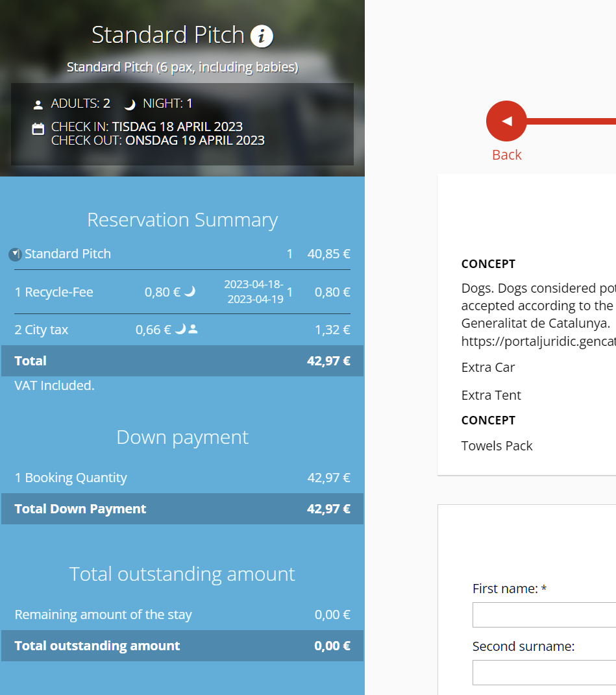Click the person icon next to ADULTS
616x695 pixels.
[38, 104]
